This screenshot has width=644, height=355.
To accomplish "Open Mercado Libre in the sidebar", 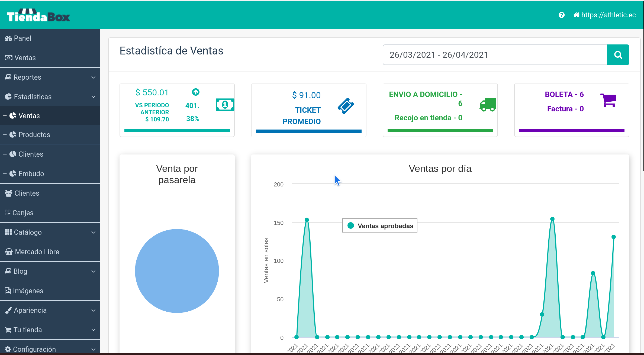I will coord(37,252).
